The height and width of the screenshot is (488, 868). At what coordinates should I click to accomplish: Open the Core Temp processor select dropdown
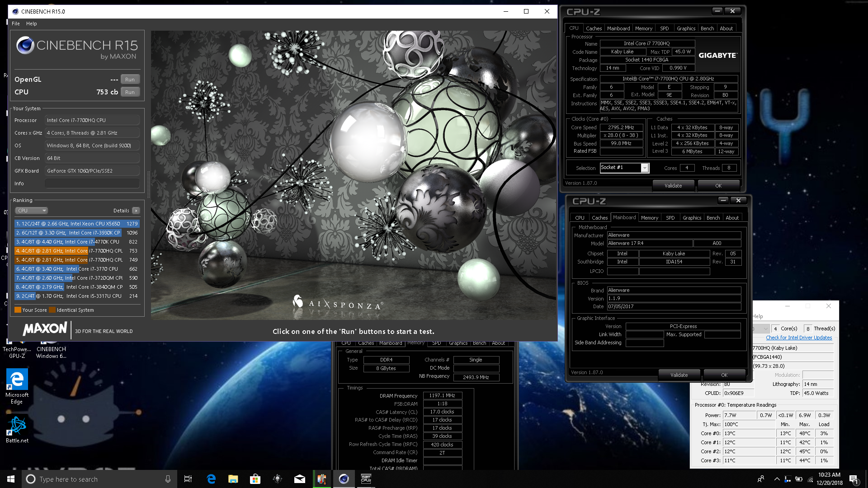pyautogui.click(x=761, y=328)
